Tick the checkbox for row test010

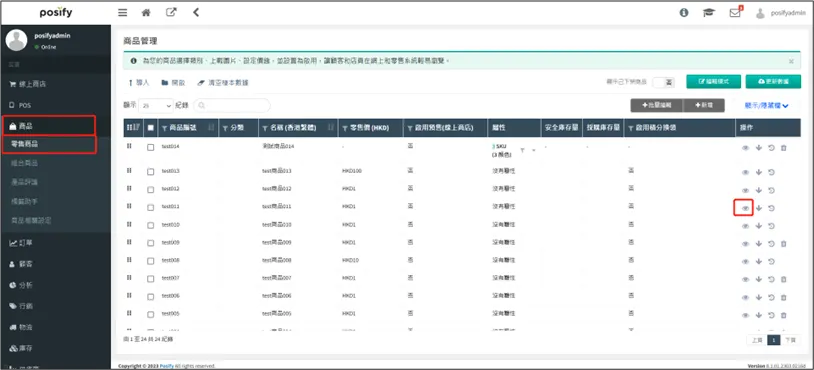(151, 225)
